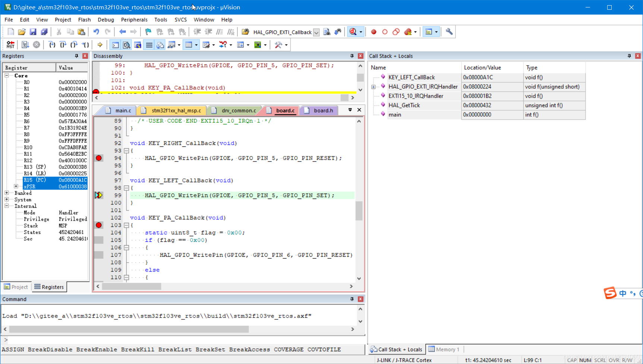
Task: Open the Flash menu
Action: 84,20
